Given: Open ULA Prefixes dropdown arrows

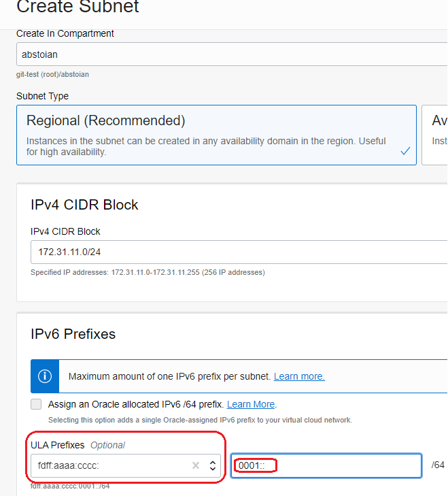Looking at the screenshot, I should click(x=212, y=465).
